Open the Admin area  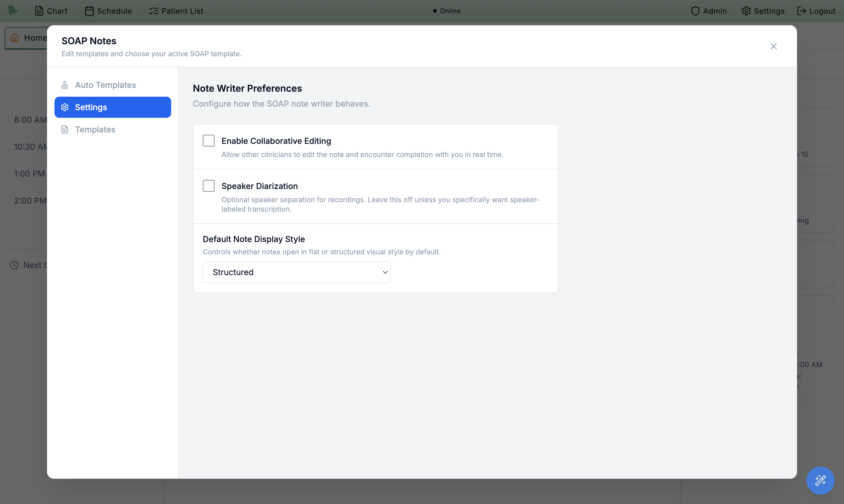(709, 11)
